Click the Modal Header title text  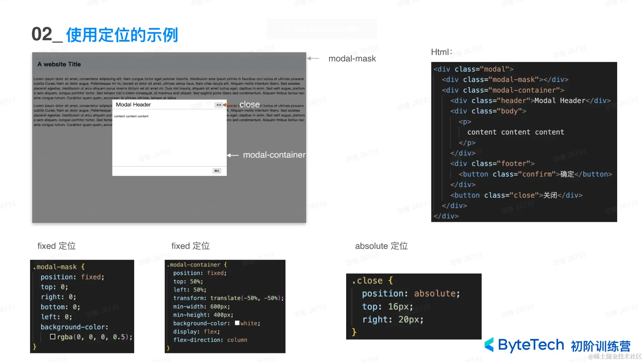[133, 105]
